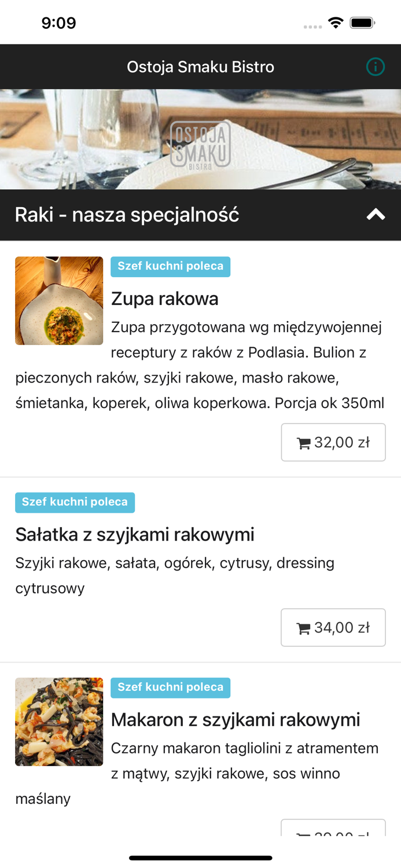
Task: Open the Zupa rakowa dish photo
Action: tap(59, 300)
